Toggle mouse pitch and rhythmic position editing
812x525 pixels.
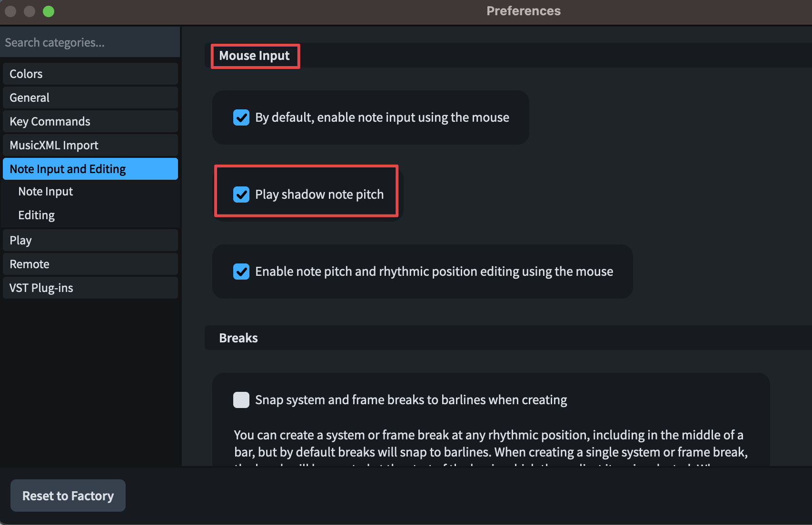tap(241, 272)
